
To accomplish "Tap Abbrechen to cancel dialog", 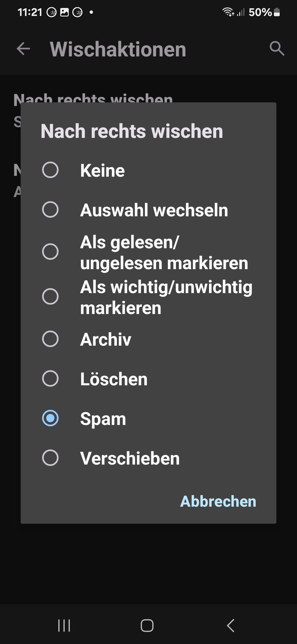I will tap(218, 501).
